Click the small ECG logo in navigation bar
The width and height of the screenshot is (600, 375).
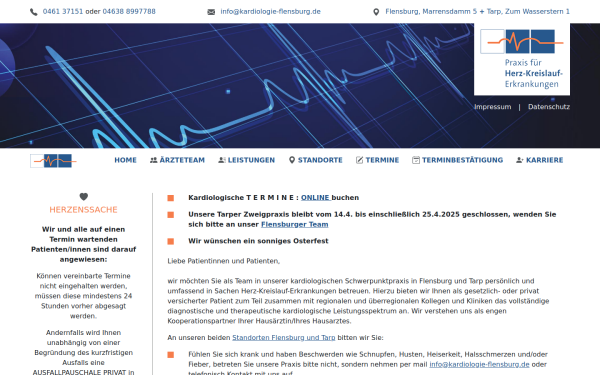click(x=54, y=161)
